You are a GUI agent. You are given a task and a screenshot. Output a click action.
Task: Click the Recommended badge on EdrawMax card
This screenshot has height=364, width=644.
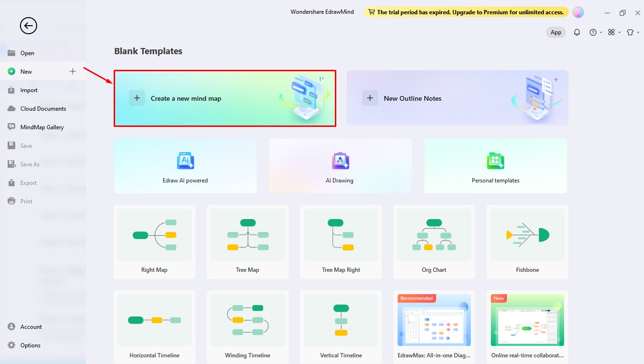coord(417,298)
